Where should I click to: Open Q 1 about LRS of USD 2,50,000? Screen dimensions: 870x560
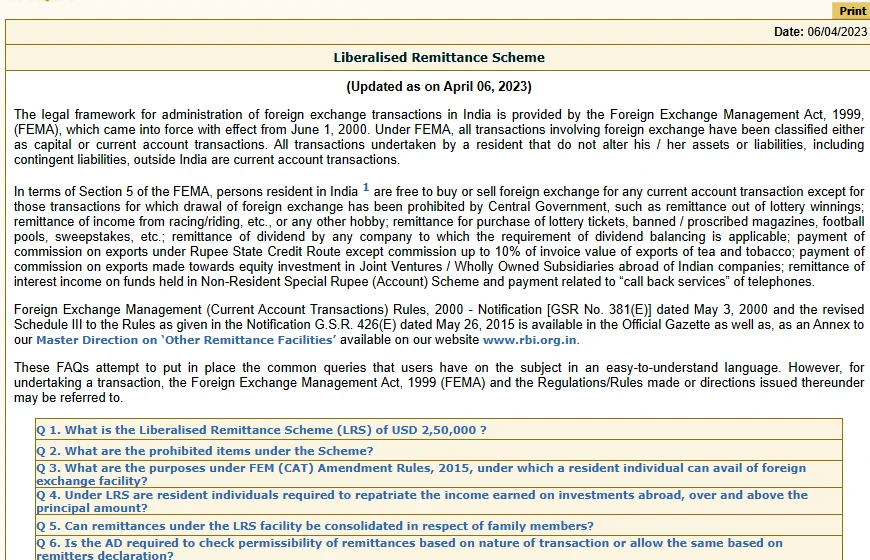point(261,430)
